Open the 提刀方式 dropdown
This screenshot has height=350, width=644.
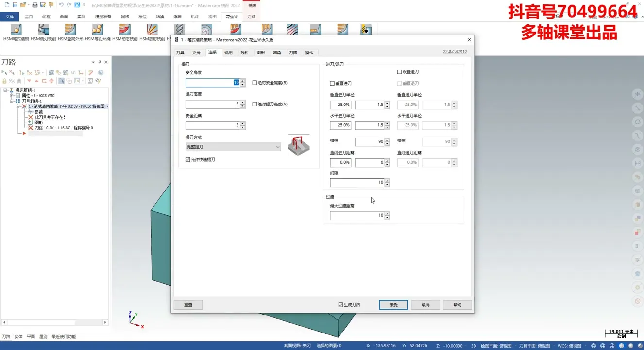pyautogui.click(x=233, y=147)
